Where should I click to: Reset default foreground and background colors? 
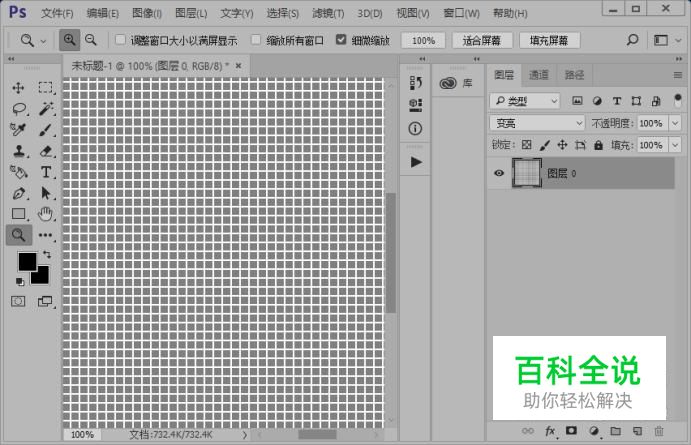(x=20, y=281)
